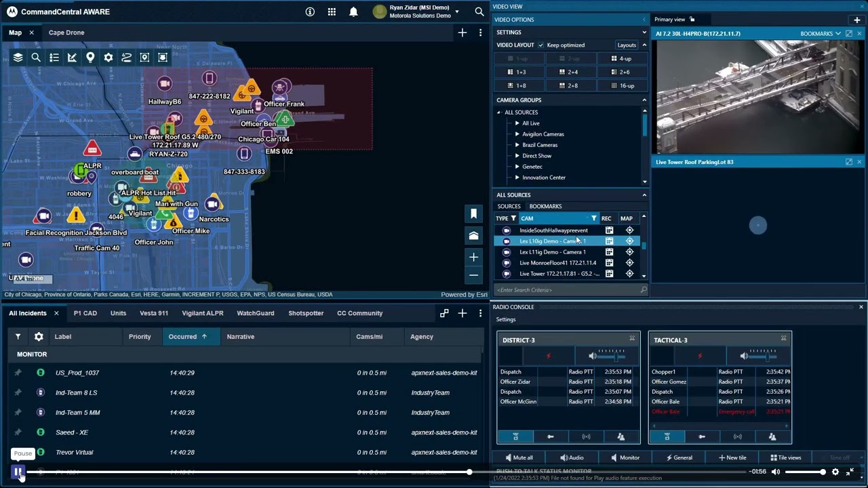
Task: Click the General radio console button
Action: click(x=679, y=457)
